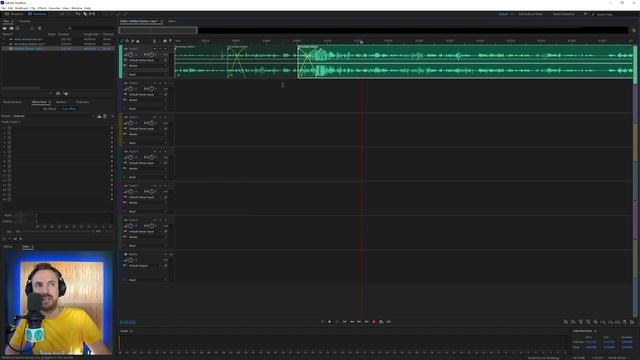The width and height of the screenshot is (640, 360).
Task: Open the Effects Rack Presets dropdown
Action: point(53,116)
